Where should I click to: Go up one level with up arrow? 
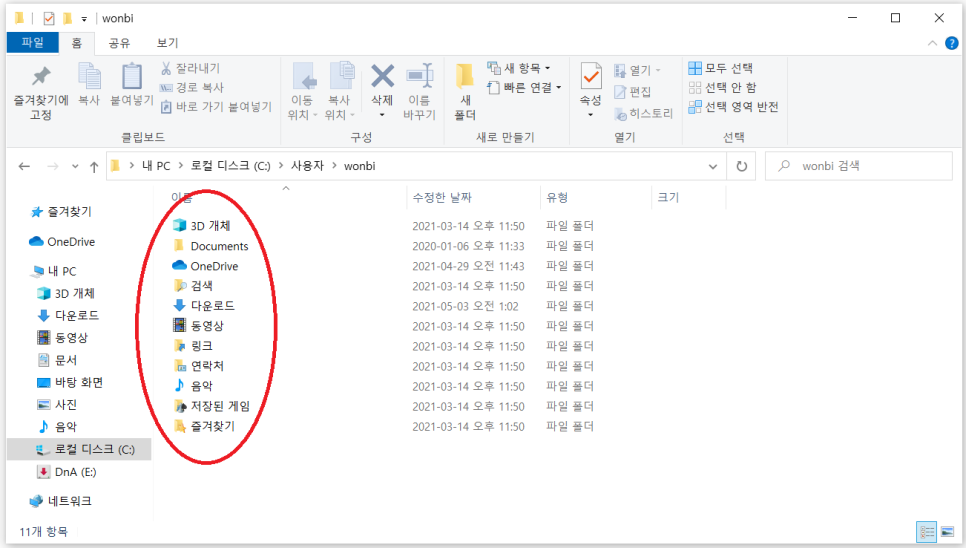[94, 166]
